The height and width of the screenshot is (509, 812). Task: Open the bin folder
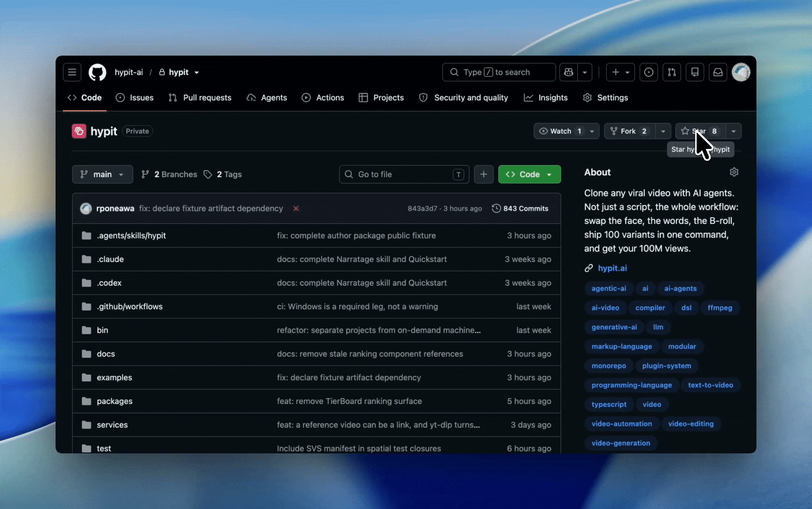(x=103, y=330)
